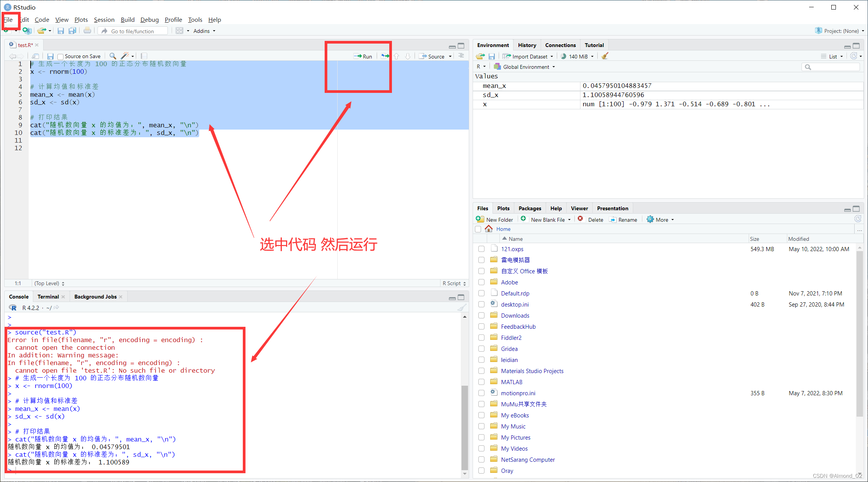Click the re-run previous code icon
The image size is (868, 482).
[x=385, y=56]
